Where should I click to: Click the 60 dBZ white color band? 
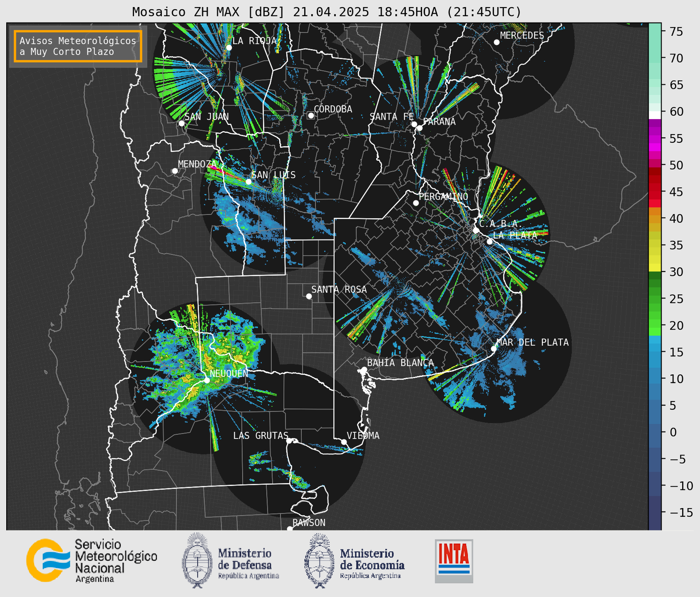pyautogui.click(x=655, y=114)
